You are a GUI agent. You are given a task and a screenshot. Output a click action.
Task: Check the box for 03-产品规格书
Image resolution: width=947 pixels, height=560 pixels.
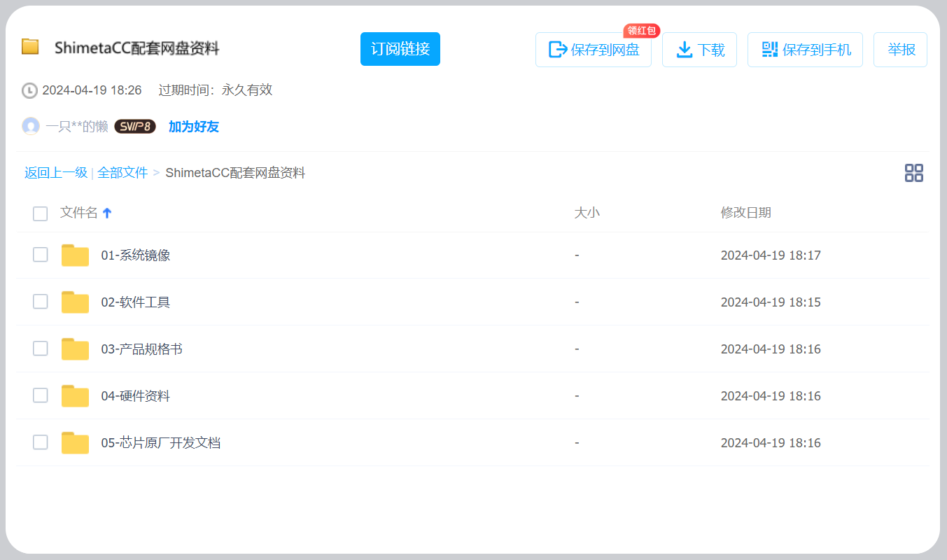point(40,349)
